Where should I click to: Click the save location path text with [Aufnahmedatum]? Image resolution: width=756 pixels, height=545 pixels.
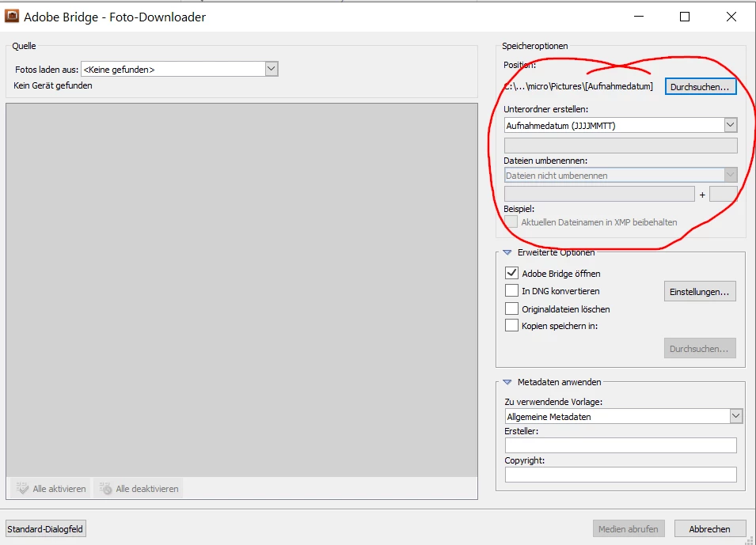point(579,86)
